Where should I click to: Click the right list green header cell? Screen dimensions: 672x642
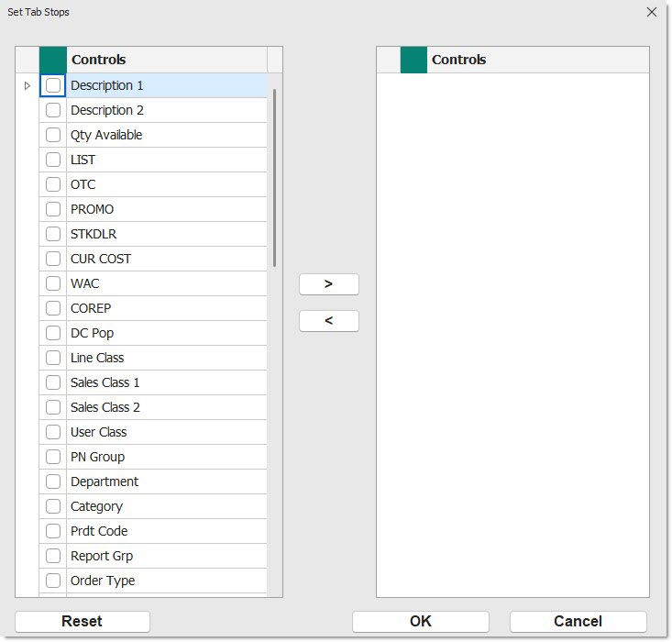tap(413, 60)
